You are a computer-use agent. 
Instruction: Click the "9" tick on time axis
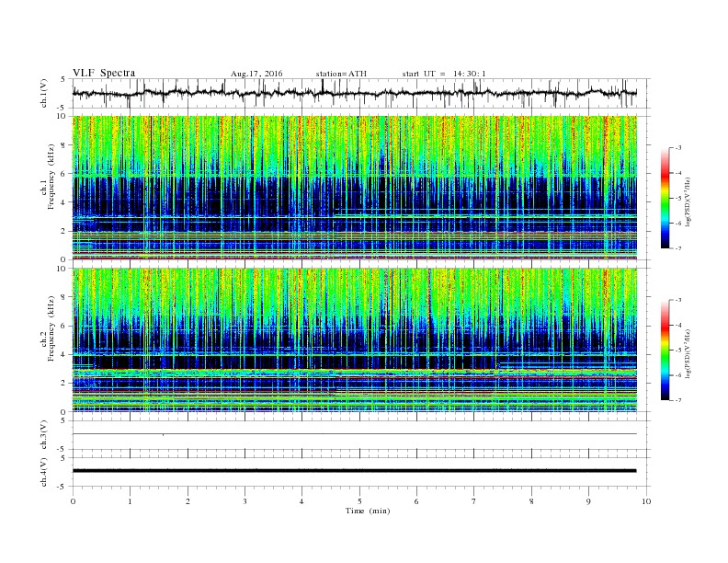[x=588, y=501]
